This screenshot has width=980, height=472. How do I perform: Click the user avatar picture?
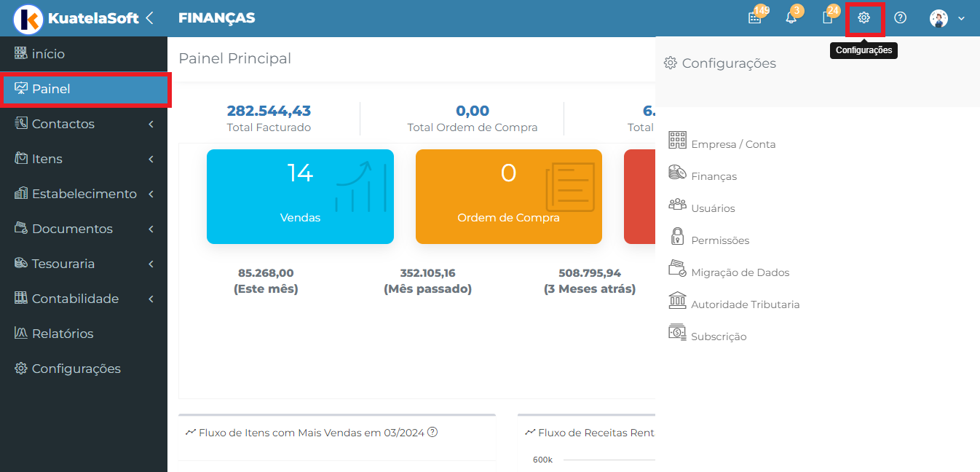point(938,18)
